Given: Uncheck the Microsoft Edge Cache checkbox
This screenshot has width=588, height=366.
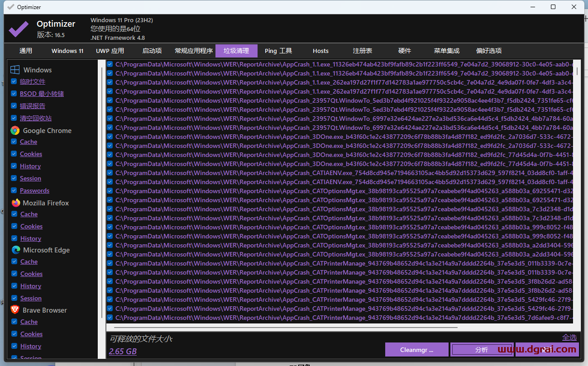Looking at the screenshot, I should [x=14, y=261].
